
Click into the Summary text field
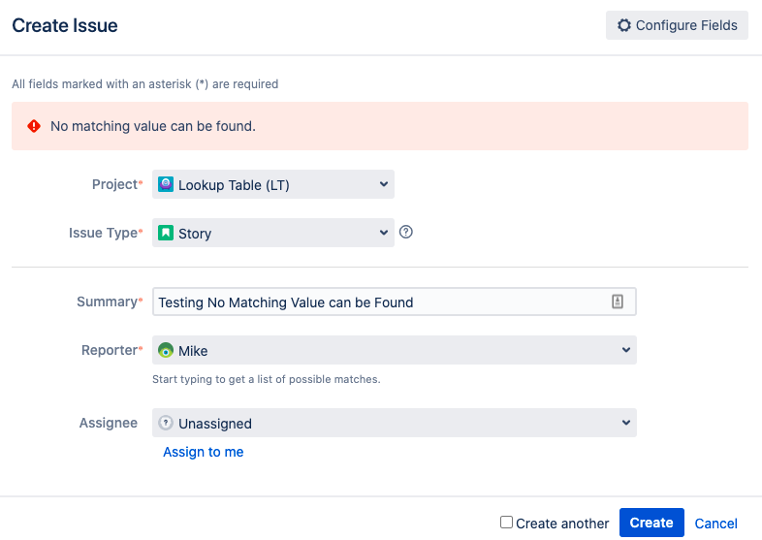click(380, 302)
